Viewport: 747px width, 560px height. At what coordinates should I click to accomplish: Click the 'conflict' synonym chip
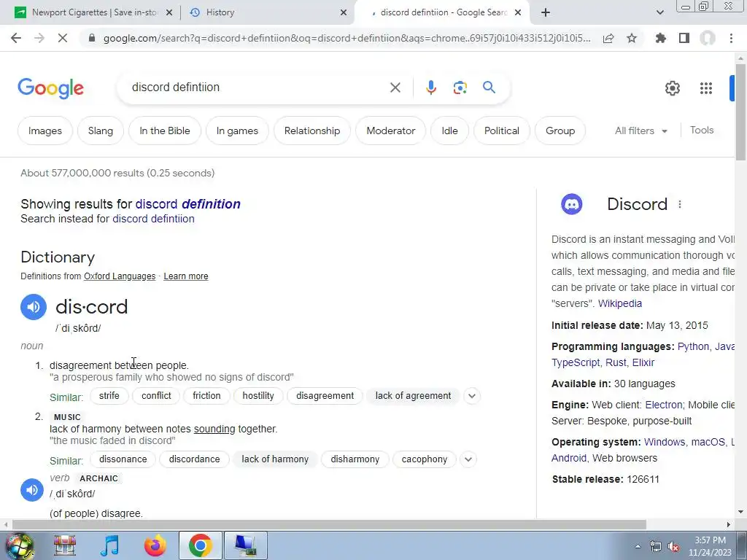(x=156, y=396)
